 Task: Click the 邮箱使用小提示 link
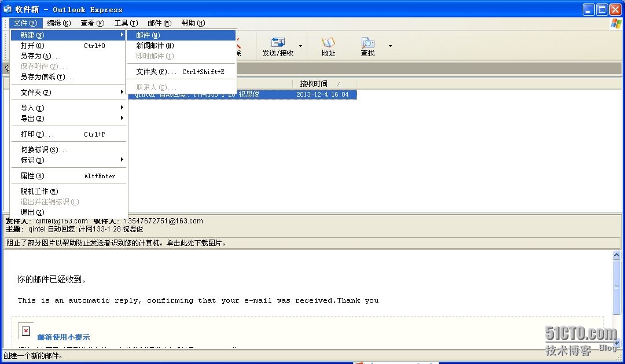point(64,337)
